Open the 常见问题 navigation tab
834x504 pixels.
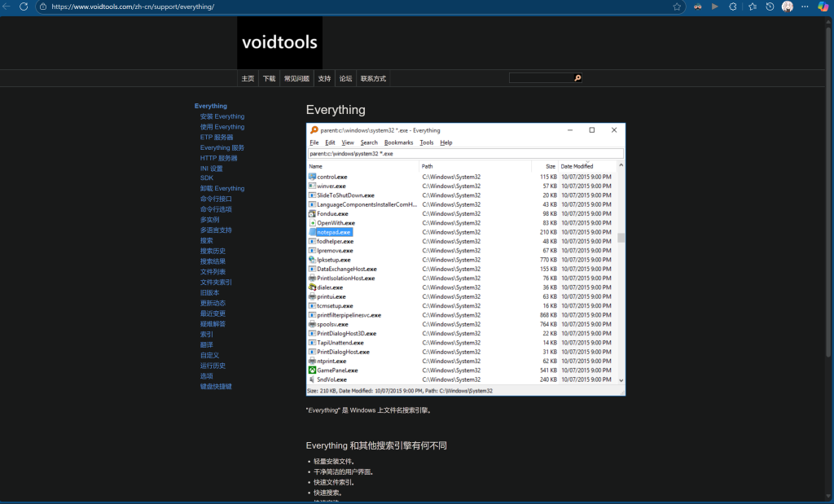pyautogui.click(x=296, y=78)
